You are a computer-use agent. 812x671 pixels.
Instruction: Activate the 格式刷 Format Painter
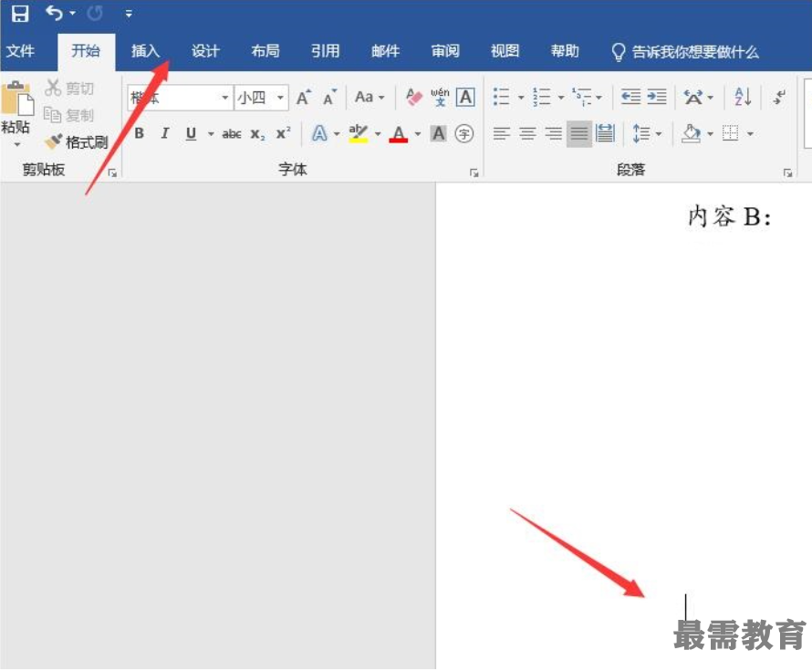[77, 142]
